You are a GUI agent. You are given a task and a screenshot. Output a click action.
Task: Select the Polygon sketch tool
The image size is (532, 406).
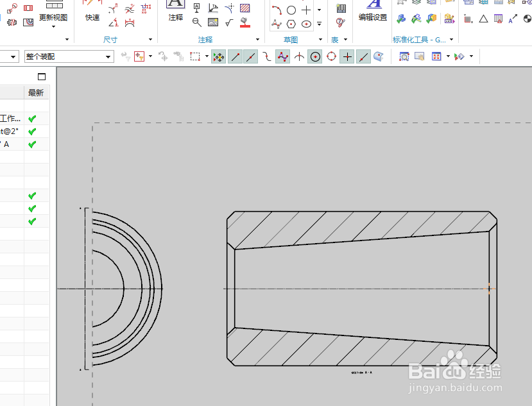point(291,24)
